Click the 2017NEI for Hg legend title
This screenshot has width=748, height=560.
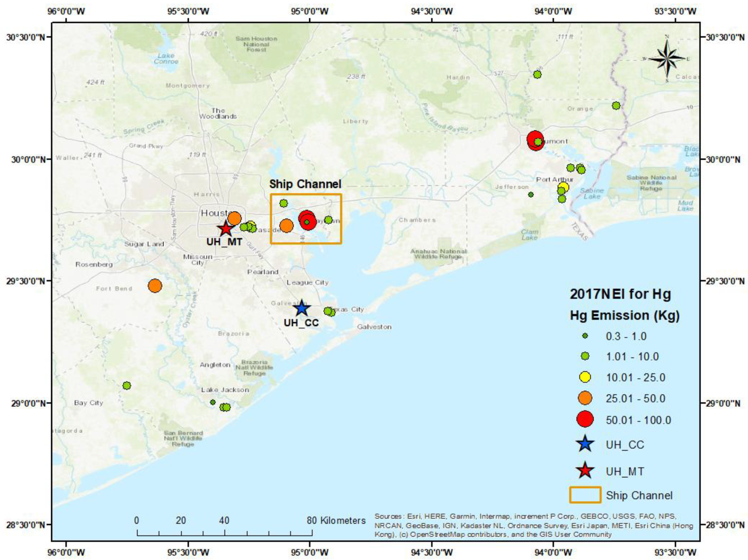click(x=620, y=294)
